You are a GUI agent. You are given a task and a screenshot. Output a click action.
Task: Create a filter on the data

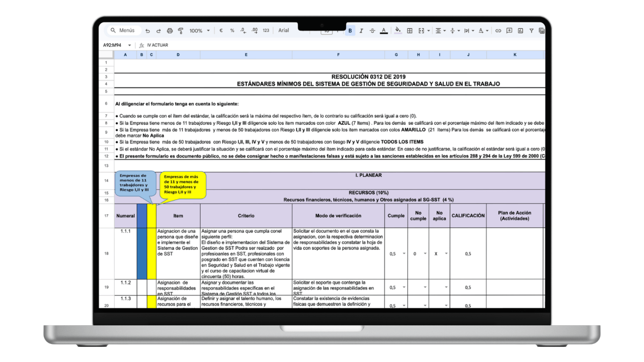click(532, 30)
